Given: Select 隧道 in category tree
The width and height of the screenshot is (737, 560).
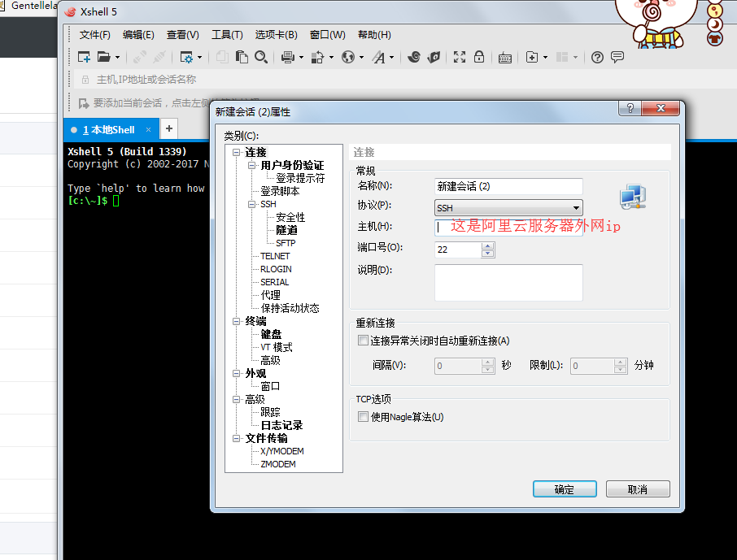Looking at the screenshot, I should pos(286,230).
